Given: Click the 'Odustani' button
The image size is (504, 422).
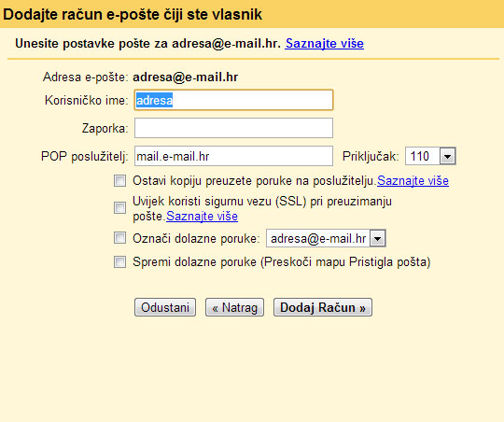Looking at the screenshot, I should click(x=165, y=307).
